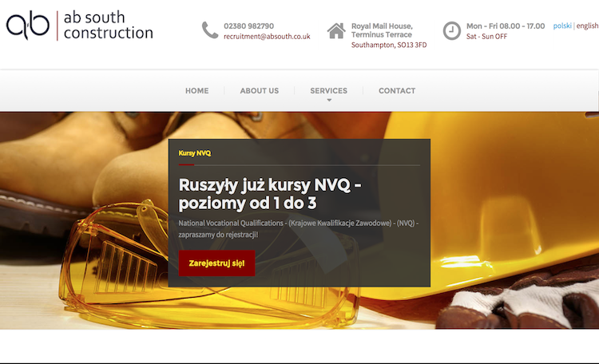Viewport: 599px width, 364px height.
Task: Switch language to polski
Action: click(562, 26)
